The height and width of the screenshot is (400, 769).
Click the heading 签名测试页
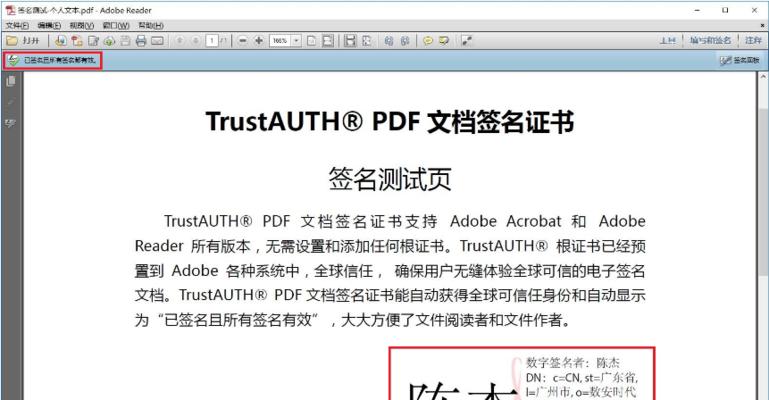(390, 179)
